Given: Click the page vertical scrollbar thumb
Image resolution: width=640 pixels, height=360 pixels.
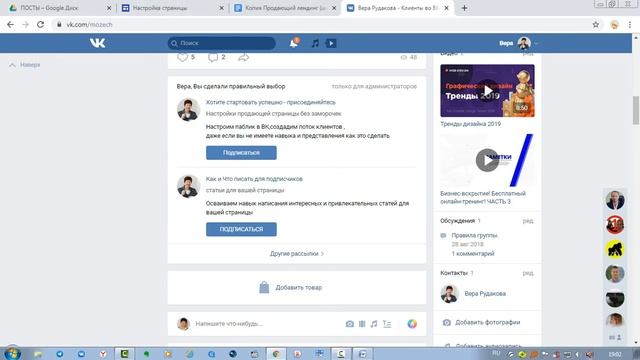Looking at the screenshot, I should pyautogui.click(x=636, y=110).
